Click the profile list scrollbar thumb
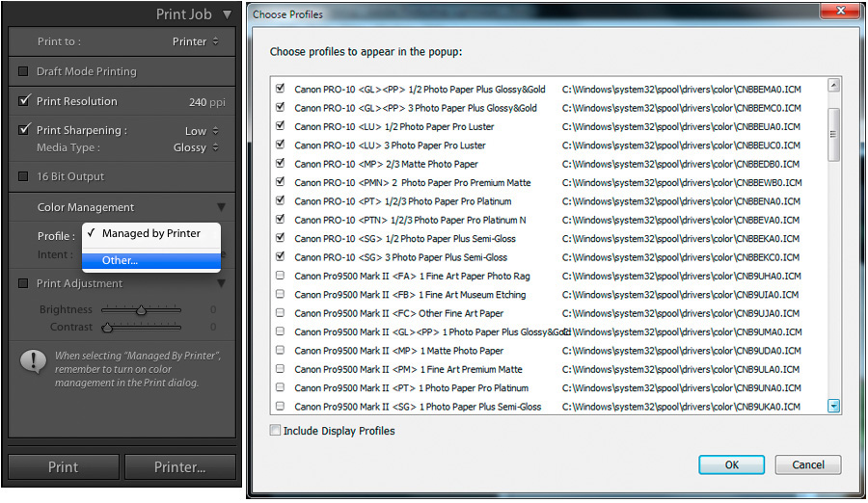Viewport: 868px width, 503px height. (x=833, y=135)
